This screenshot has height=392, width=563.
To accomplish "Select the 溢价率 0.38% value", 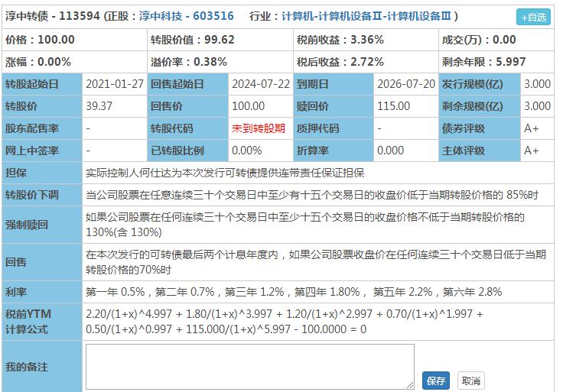I will point(210,62).
